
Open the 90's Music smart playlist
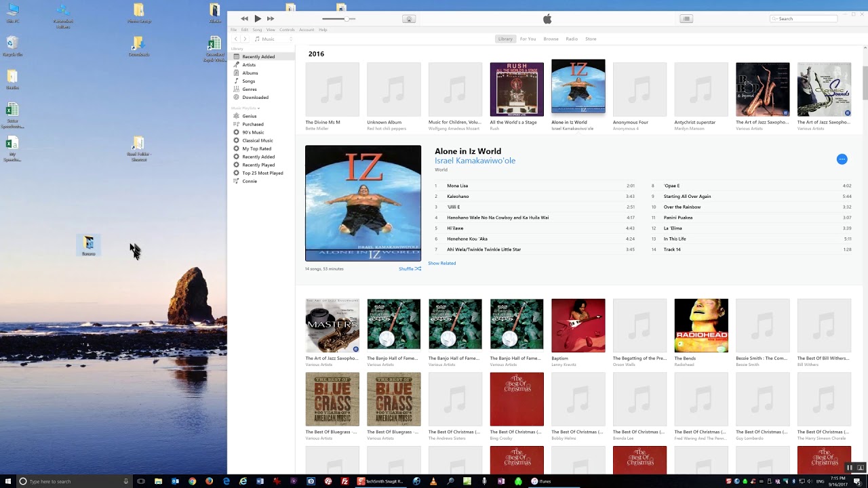(x=261, y=132)
